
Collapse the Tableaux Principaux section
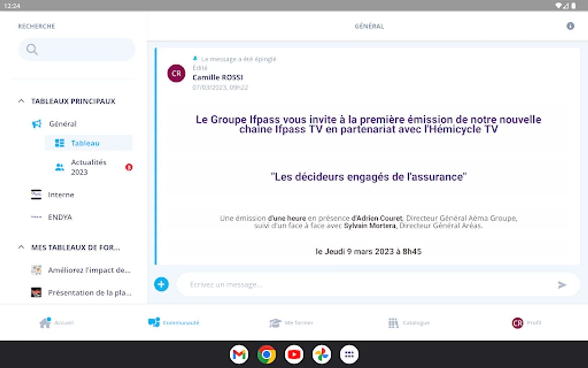pos(21,101)
